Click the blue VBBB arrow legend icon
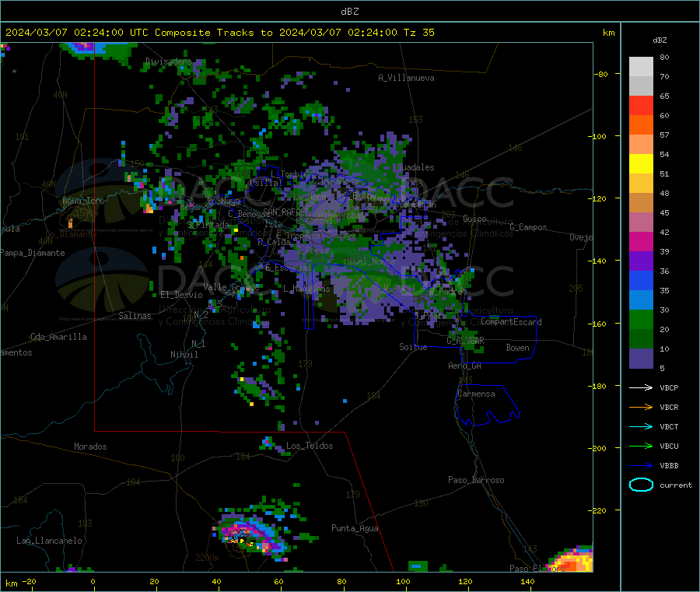Image resolution: width=700 pixels, height=592 pixels. pyautogui.click(x=641, y=465)
